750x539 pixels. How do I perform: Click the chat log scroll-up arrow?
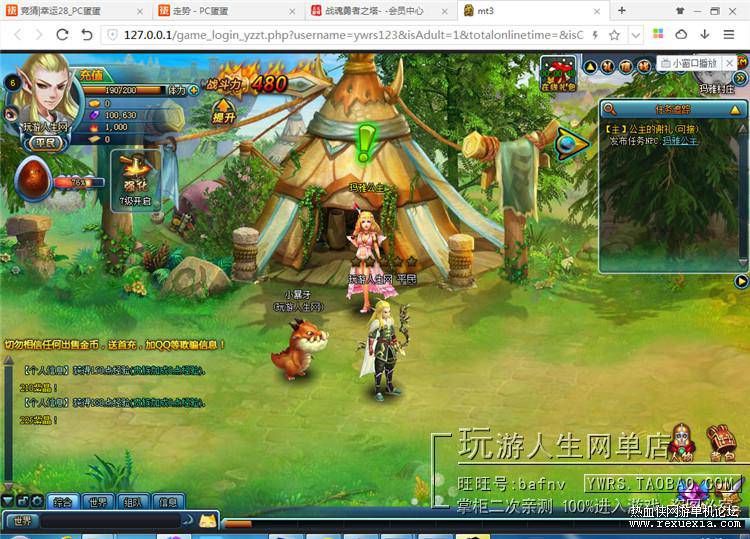coord(8,360)
